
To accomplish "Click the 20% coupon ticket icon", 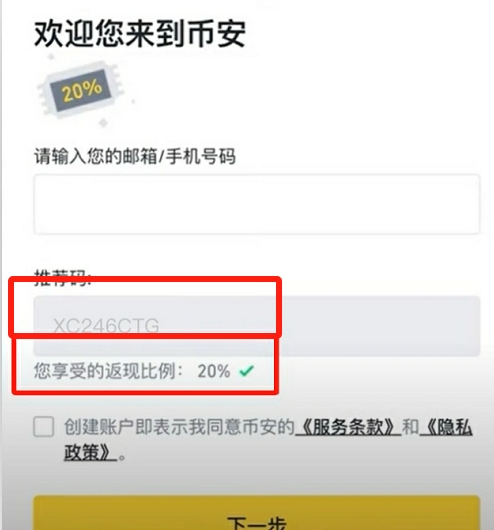I will tap(81, 90).
